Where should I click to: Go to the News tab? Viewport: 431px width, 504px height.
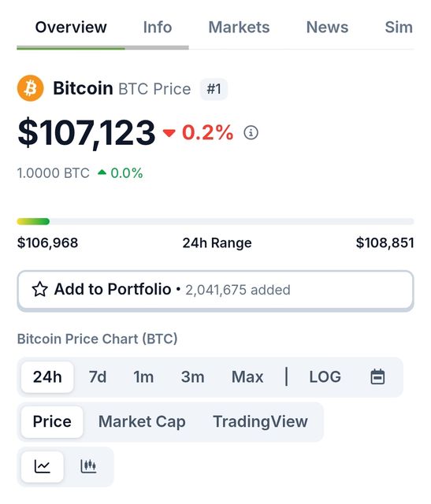point(327,28)
